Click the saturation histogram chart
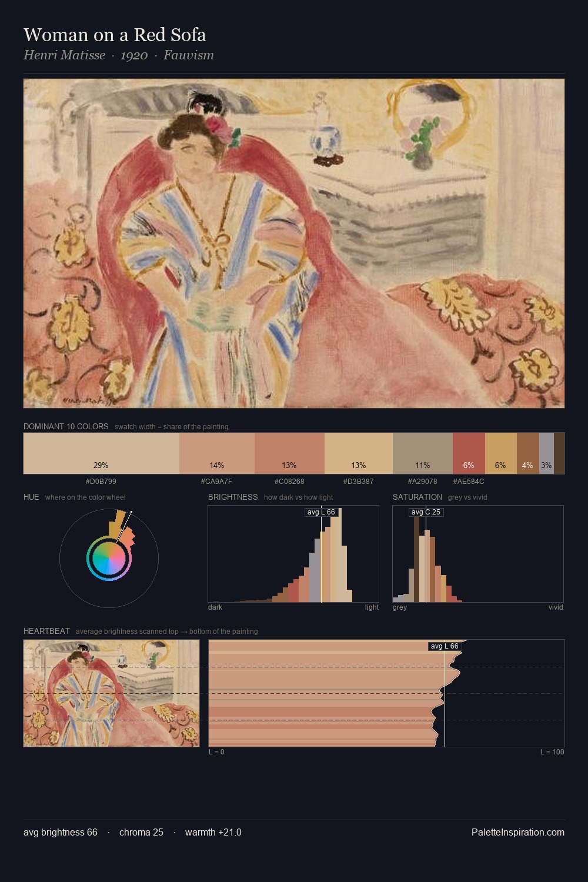588x882 pixels. coord(478,554)
